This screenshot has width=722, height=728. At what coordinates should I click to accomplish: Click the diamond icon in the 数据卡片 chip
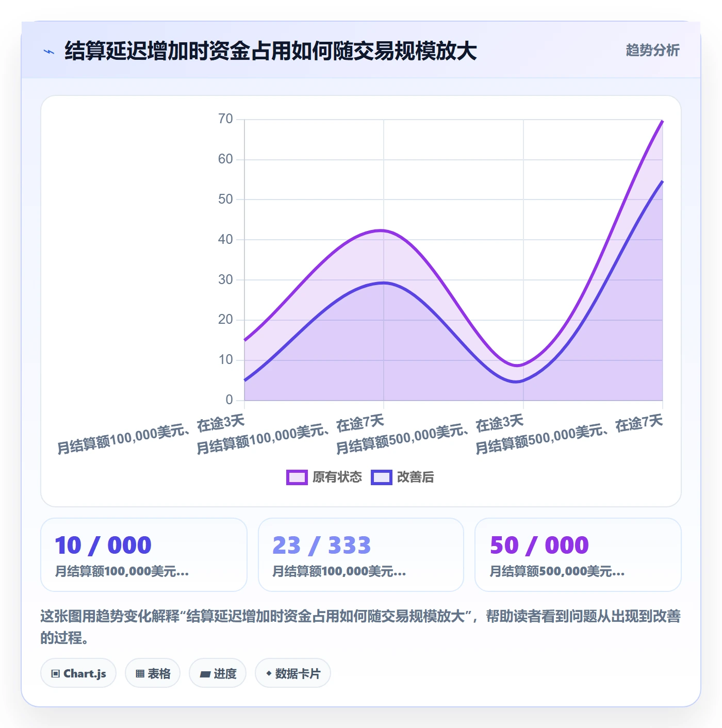[269, 673]
